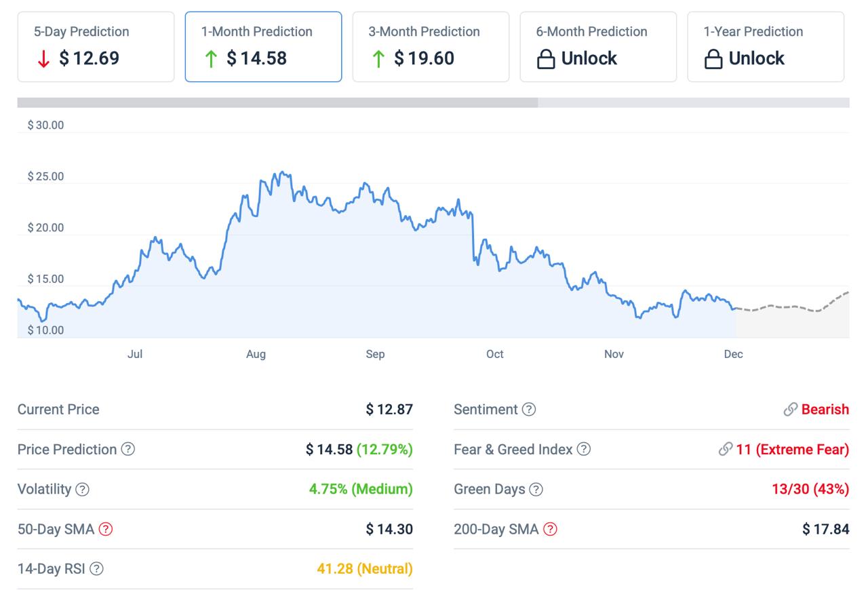Open the help icon next to Volatility
The image size is (868, 590).
(x=81, y=489)
